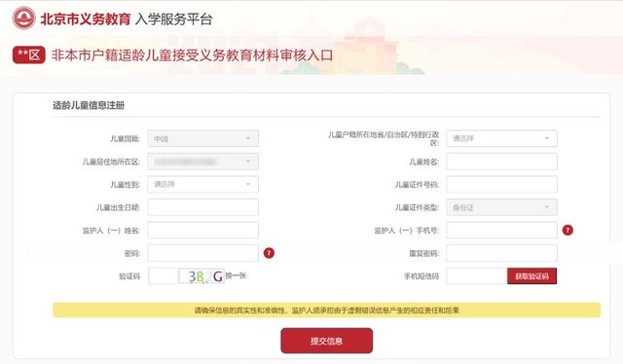Viewport: 623px width, 364px height.
Task: Click the 重复密码 repeat password field
Action: pos(501,253)
